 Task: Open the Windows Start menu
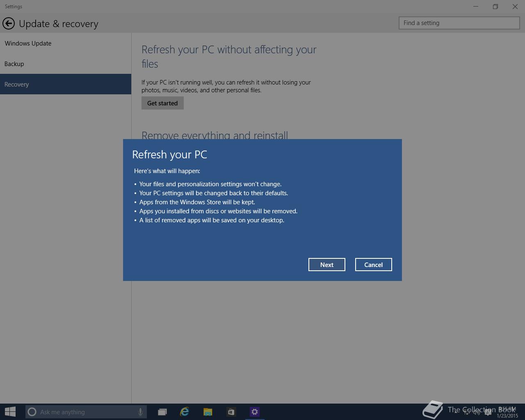(x=10, y=412)
